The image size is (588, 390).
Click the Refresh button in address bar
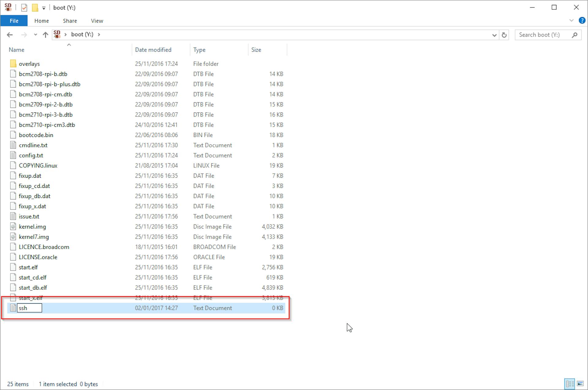(504, 35)
